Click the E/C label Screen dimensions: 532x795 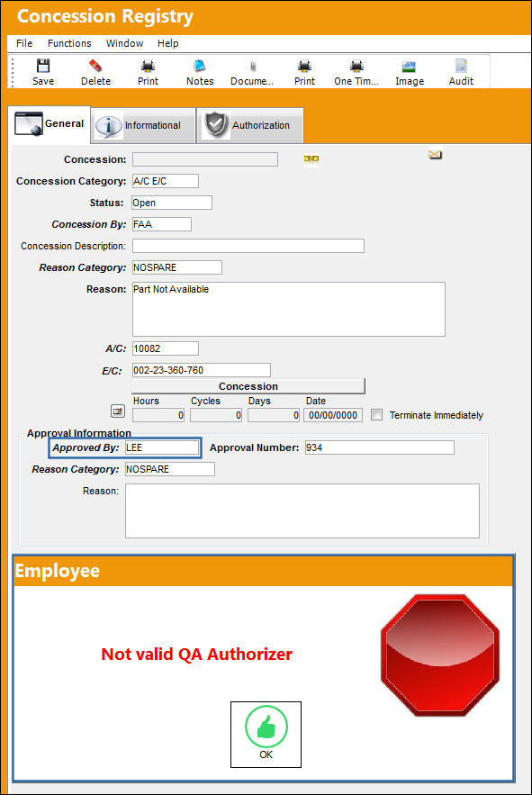coord(112,371)
